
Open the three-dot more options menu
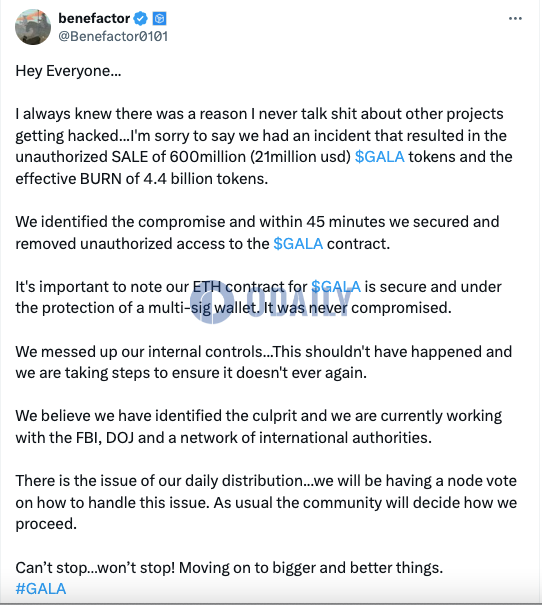tap(515, 18)
